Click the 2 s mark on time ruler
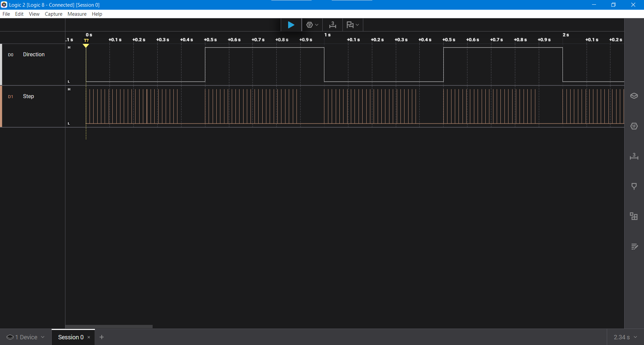Image resolution: width=644 pixels, height=345 pixels. tap(566, 35)
